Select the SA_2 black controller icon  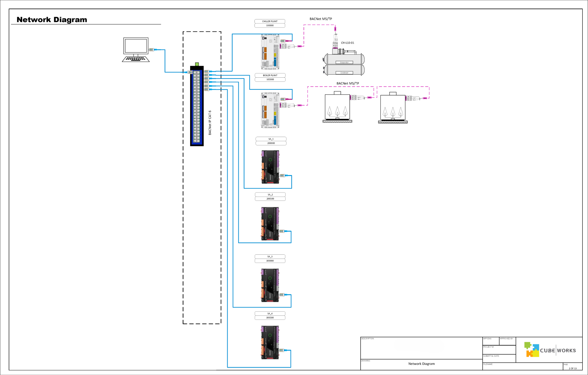tap(270, 224)
